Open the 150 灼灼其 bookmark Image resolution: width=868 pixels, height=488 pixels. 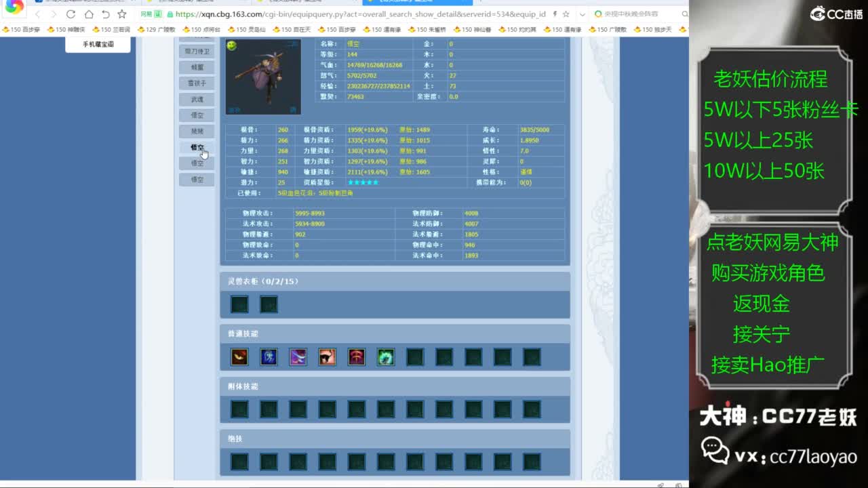pyautogui.click(x=517, y=30)
